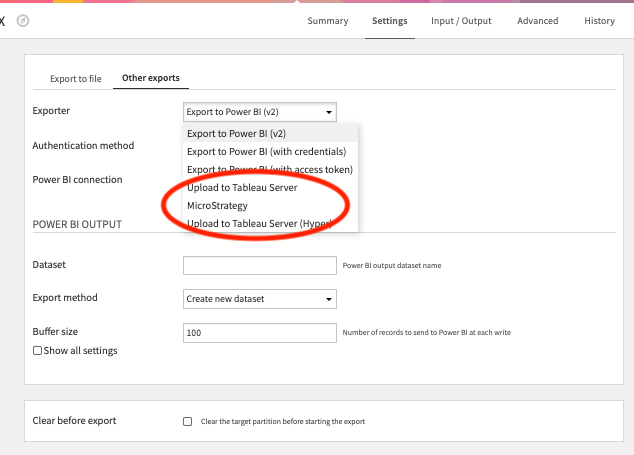Open the Export method dropdown
This screenshot has width=634, height=455.
click(x=260, y=299)
